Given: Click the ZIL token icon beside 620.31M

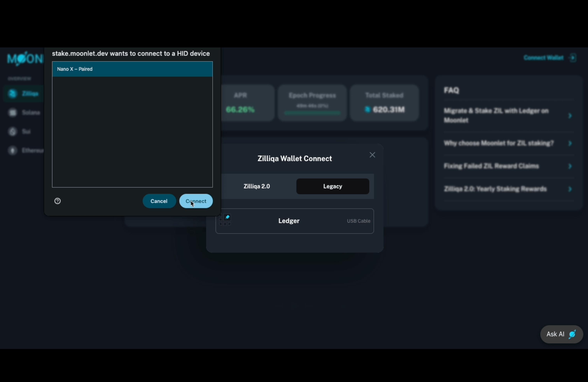Looking at the screenshot, I should pos(368,110).
